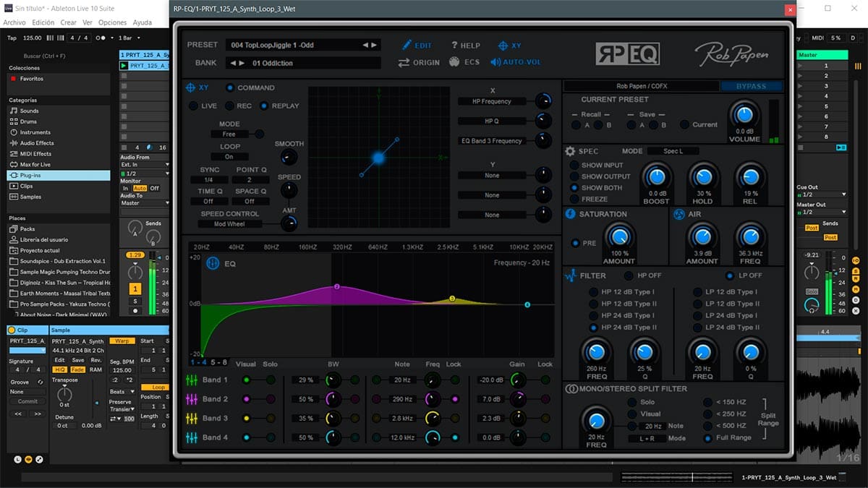Open the HELP question mark
868x488 pixels.
[454, 46]
